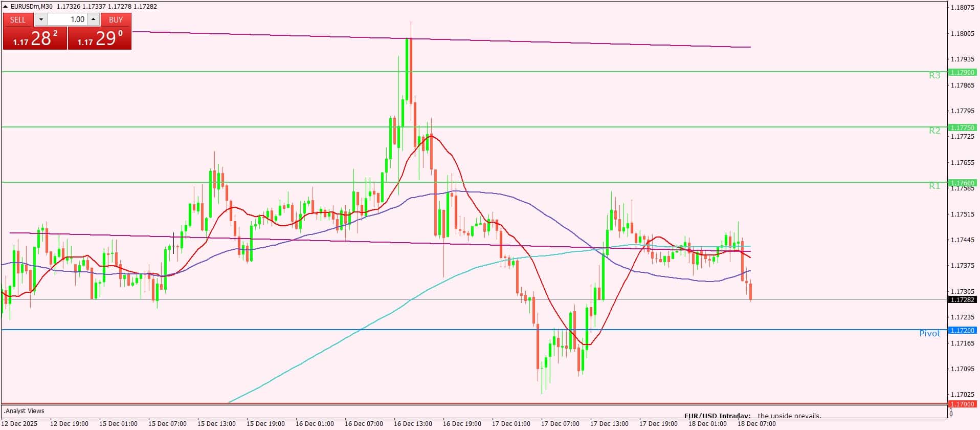980x430 pixels.
Task: Click the 1.17655 value on price scale
Action: 962,163
